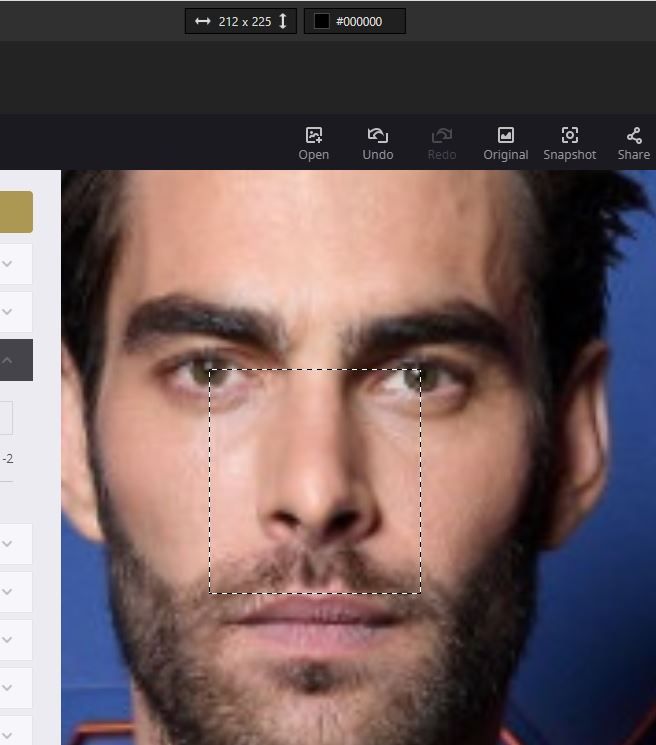Image resolution: width=656 pixels, height=745 pixels.
Task: Show the Original image view
Action: pos(505,136)
